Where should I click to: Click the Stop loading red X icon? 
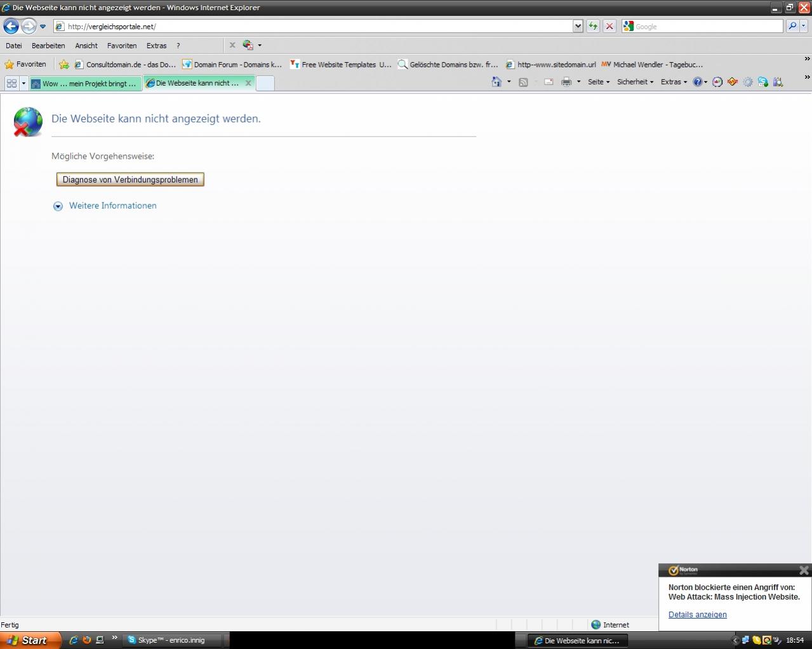coord(609,26)
